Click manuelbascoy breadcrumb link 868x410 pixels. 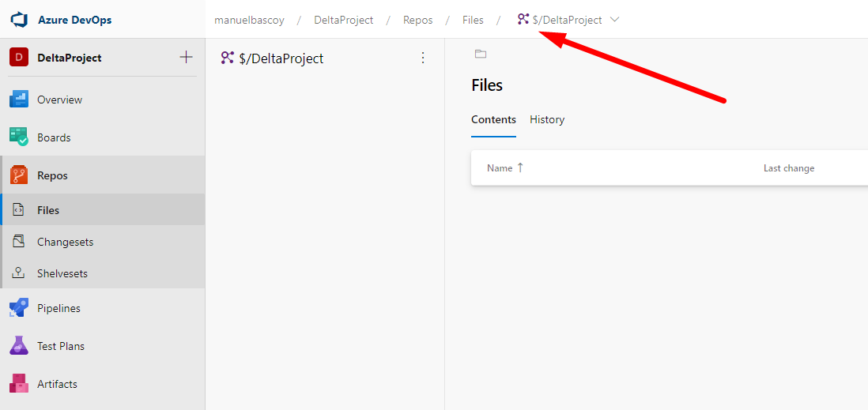coord(249,20)
